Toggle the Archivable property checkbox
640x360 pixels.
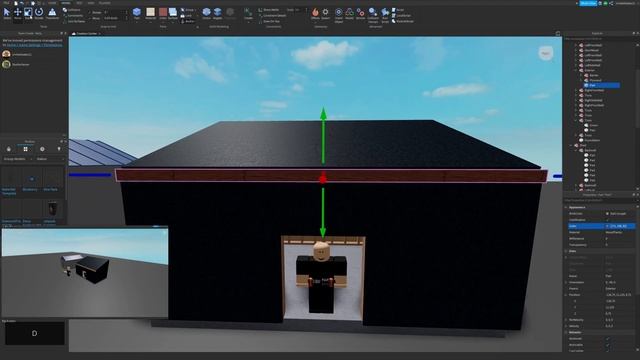pos(607,345)
